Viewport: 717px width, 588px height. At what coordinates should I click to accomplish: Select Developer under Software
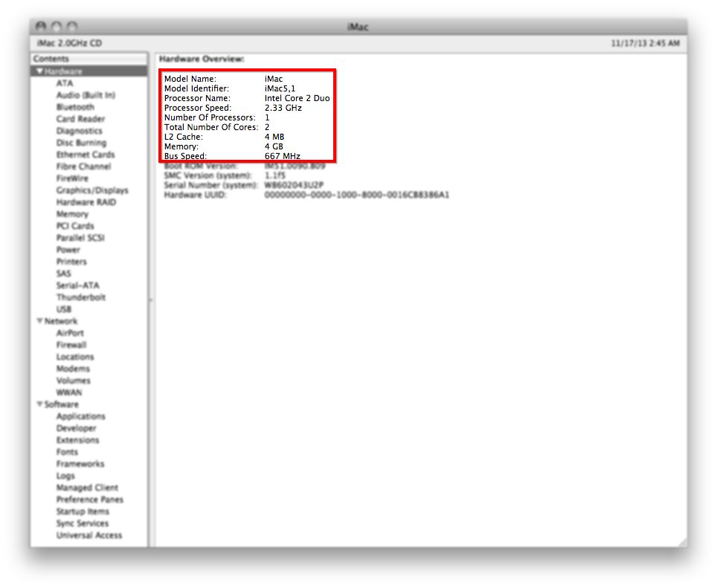76,427
